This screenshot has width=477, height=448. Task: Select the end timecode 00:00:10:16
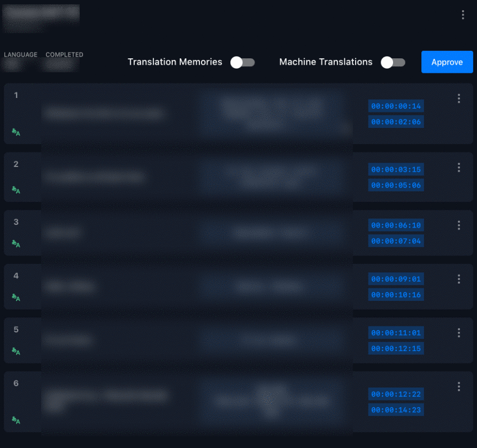396,295
